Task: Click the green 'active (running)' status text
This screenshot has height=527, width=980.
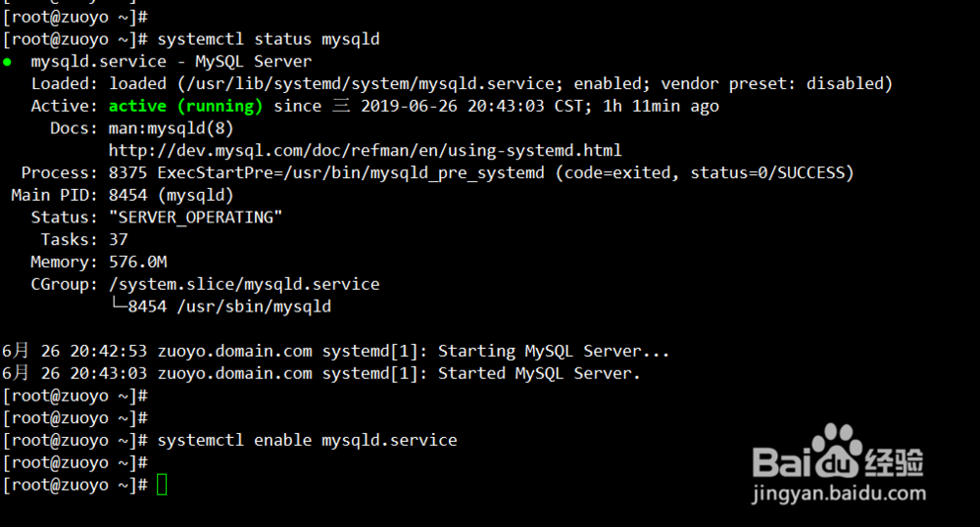Action: pos(185,106)
